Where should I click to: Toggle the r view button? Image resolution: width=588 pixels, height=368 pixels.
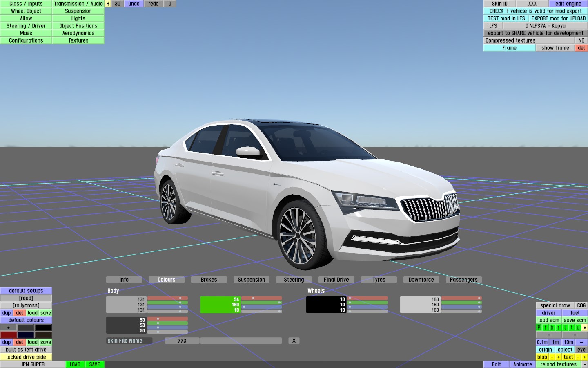[559, 328]
